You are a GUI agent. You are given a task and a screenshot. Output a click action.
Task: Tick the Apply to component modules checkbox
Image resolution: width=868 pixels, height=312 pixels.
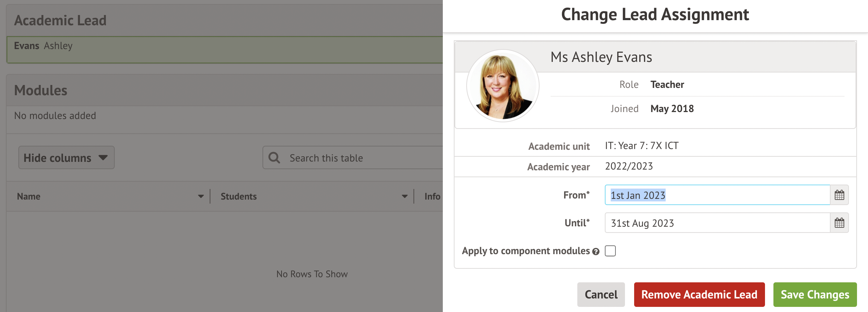[610, 251]
